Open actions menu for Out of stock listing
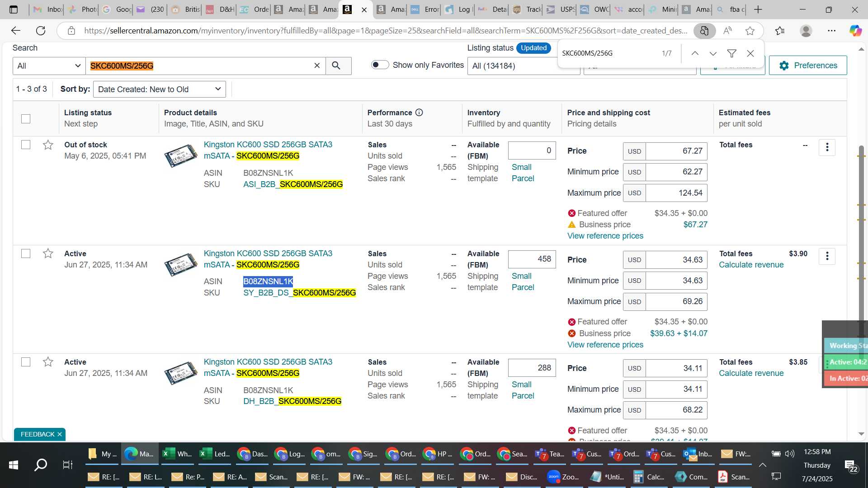The height and width of the screenshot is (488, 868). 827,147
